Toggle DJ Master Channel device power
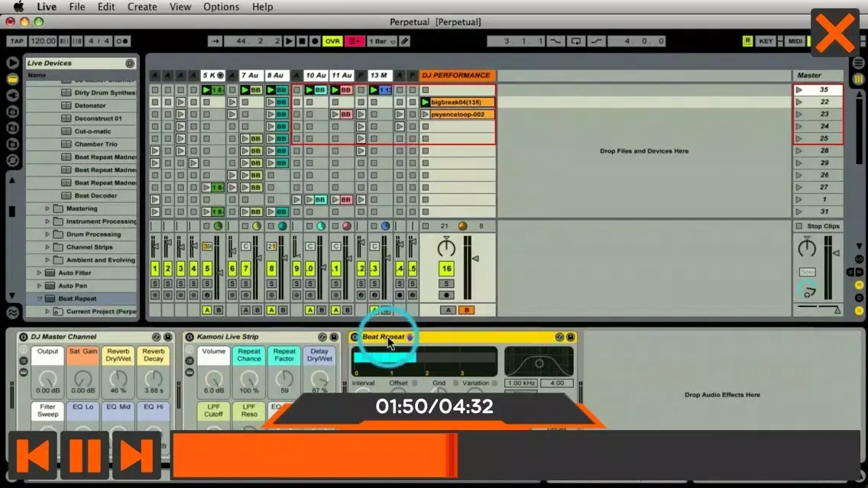The height and width of the screenshot is (488, 868). click(23, 337)
